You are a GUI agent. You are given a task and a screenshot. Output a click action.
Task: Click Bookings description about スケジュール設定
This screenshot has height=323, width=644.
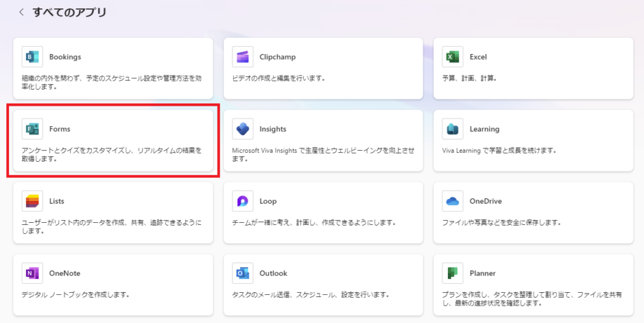pos(112,82)
